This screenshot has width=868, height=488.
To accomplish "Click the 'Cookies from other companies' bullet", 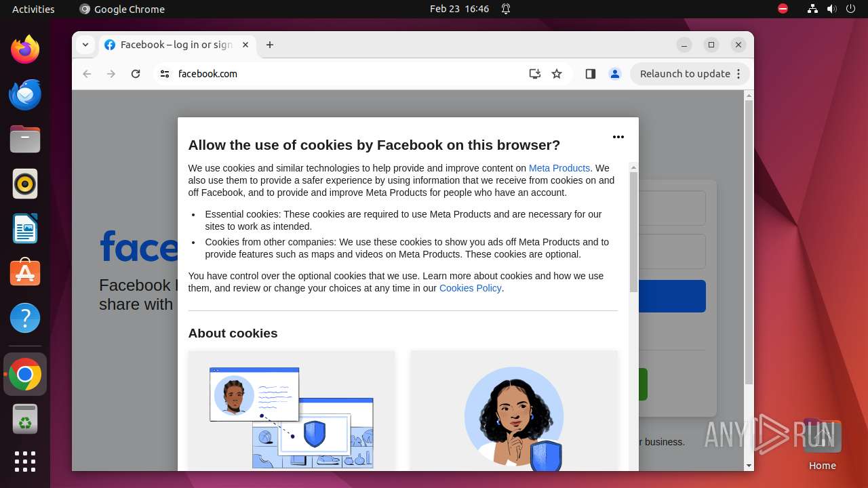I will (407, 248).
